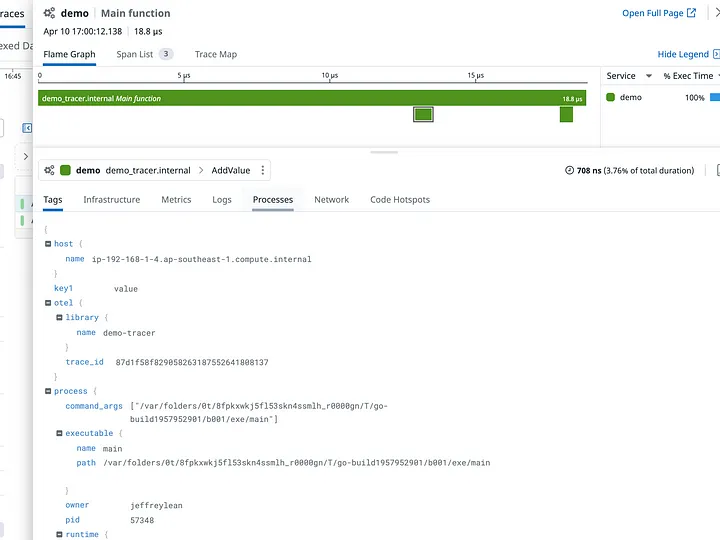Collapse the runtime tag group
Screen dimensions: 720x540
[x=58, y=535]
